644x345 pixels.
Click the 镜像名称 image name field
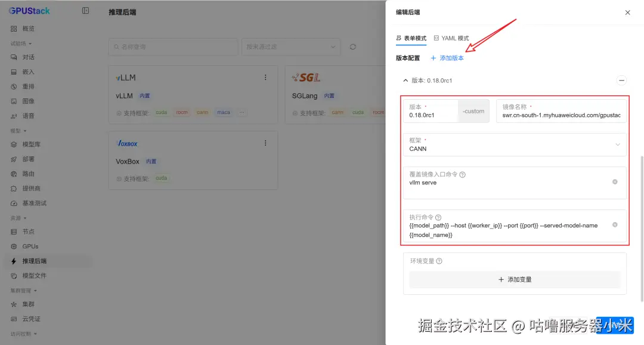[561, 111]
